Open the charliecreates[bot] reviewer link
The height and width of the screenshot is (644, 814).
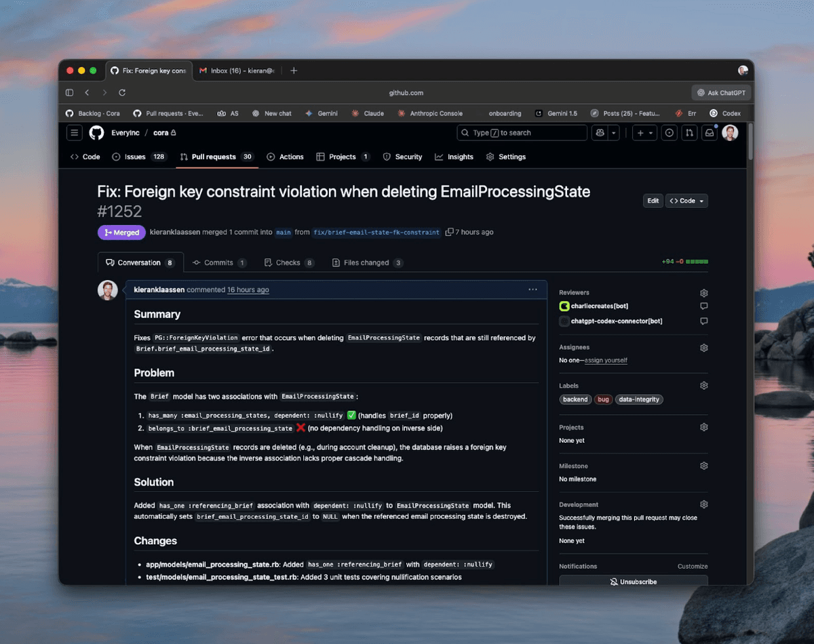599,306
